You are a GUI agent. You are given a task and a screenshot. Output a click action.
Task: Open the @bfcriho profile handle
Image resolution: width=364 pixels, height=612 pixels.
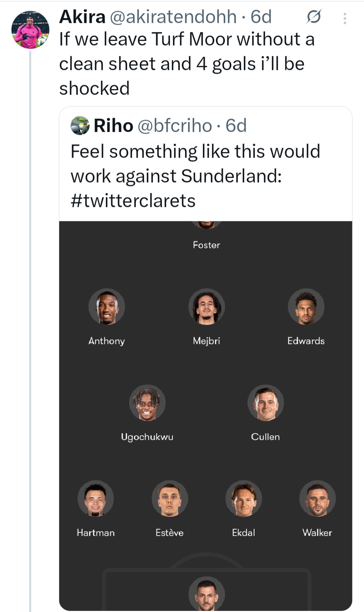tap(174, 126)
